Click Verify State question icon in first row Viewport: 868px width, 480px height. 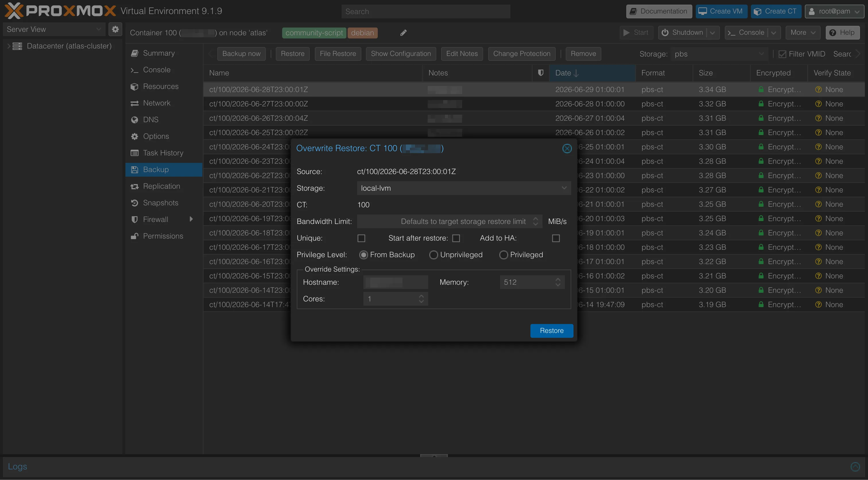(x=818, y=89)
